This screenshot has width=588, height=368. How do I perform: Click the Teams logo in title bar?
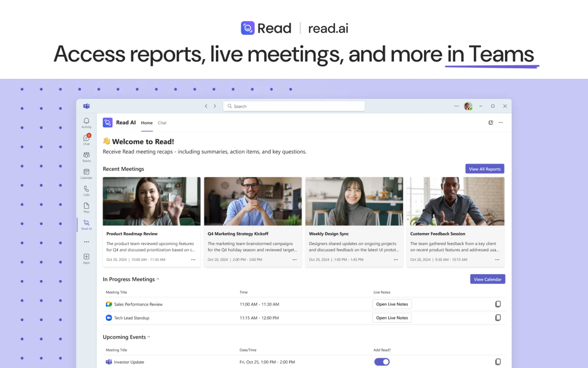pyautogui.click(x=86, y=106)
